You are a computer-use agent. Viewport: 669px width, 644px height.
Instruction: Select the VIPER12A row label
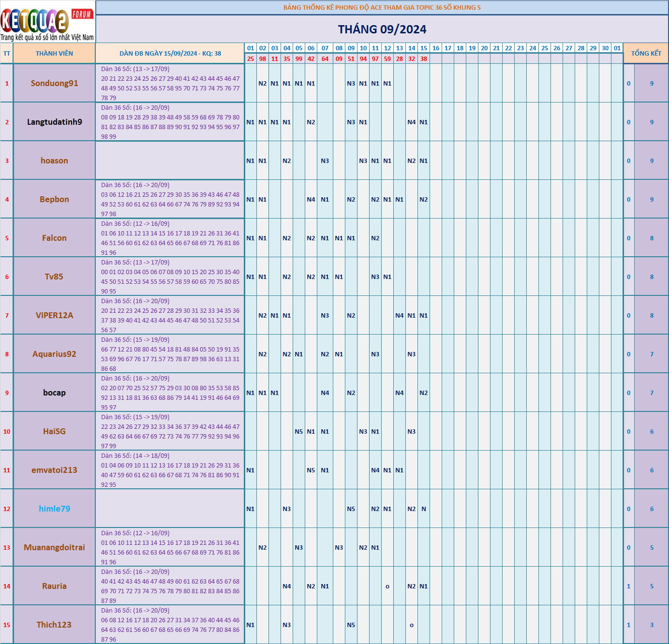pyautogui.click(x=54, y=315)
